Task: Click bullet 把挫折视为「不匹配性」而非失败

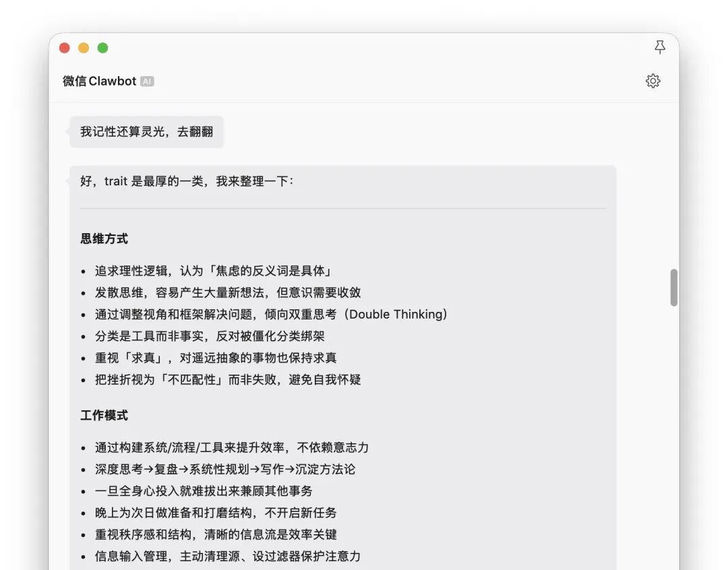Action: pyautogui.click(x=228, y=380)
